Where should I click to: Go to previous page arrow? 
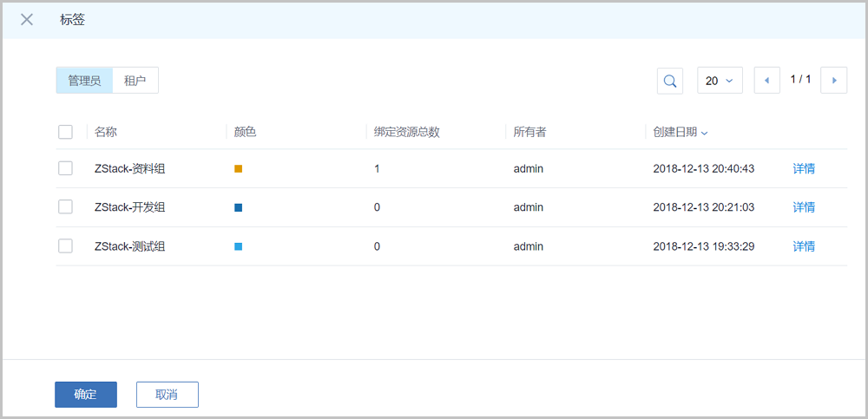(x=766, y=81)
